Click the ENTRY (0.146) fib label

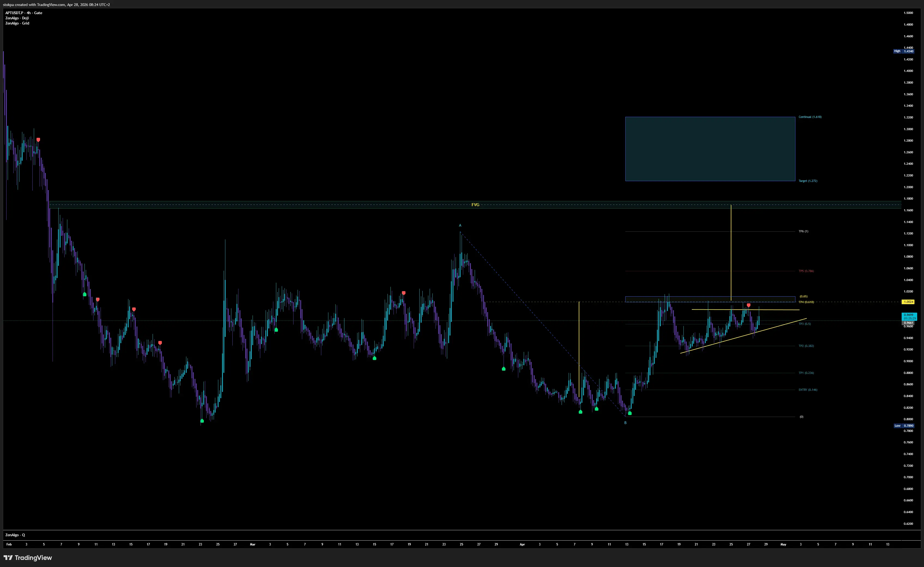(808, 390)
